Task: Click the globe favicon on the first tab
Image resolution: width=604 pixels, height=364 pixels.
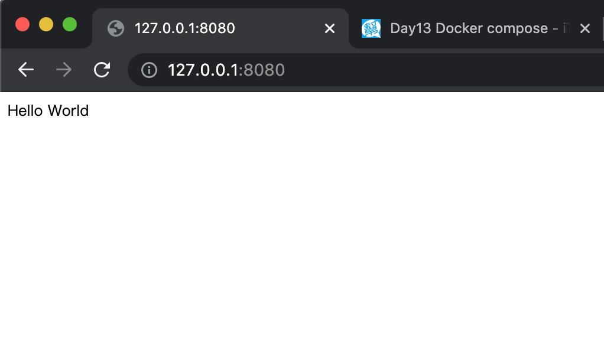Action: pos(116,28)
